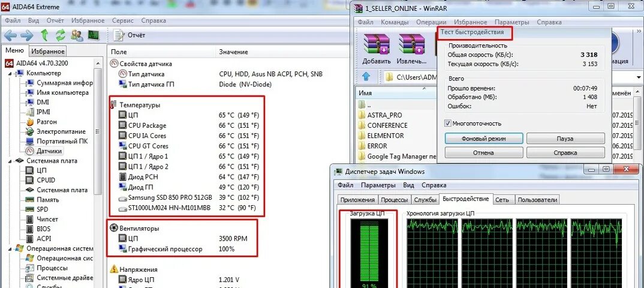Click the Пауза button in benchmark dialog
644x288 pixels.
[x=565, y=139]
